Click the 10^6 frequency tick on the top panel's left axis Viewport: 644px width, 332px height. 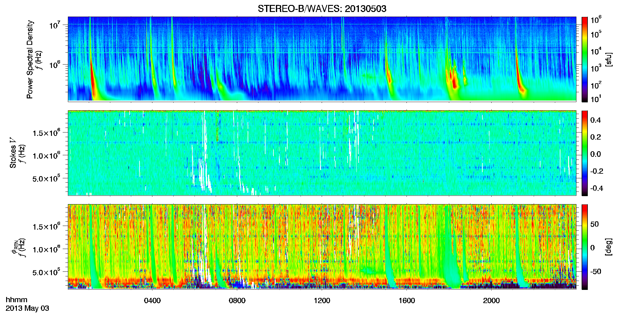tap(55, 65)
